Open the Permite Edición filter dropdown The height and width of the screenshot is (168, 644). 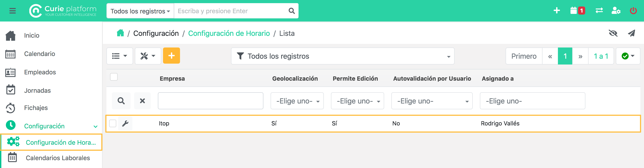[x=357, y=101]
